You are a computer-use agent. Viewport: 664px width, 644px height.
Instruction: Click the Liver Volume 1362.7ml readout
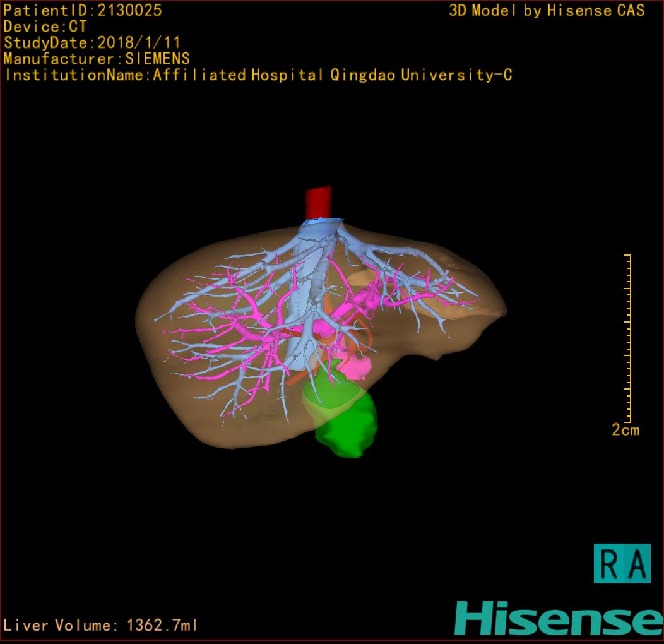[101, 626]
